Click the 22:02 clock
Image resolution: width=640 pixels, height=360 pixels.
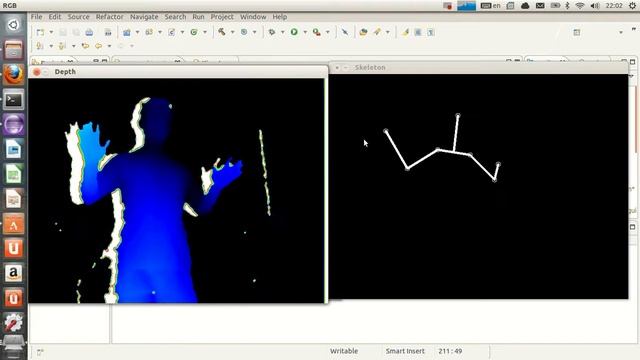tap(614, 5)
